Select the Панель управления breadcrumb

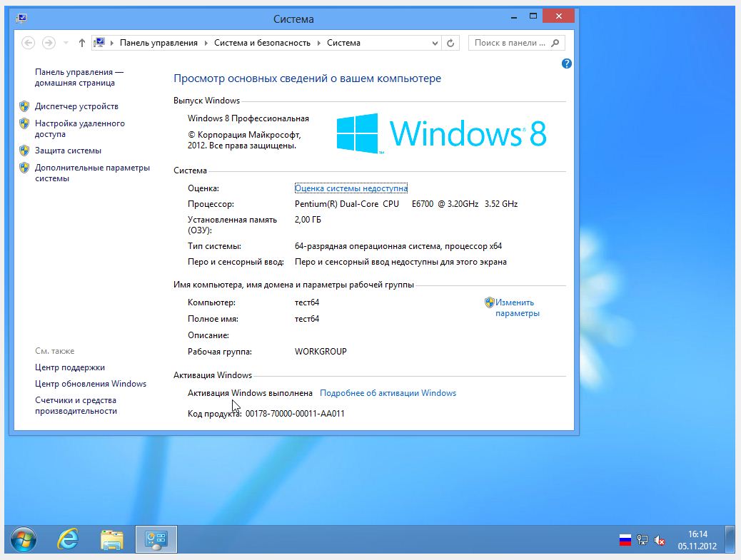158,43
